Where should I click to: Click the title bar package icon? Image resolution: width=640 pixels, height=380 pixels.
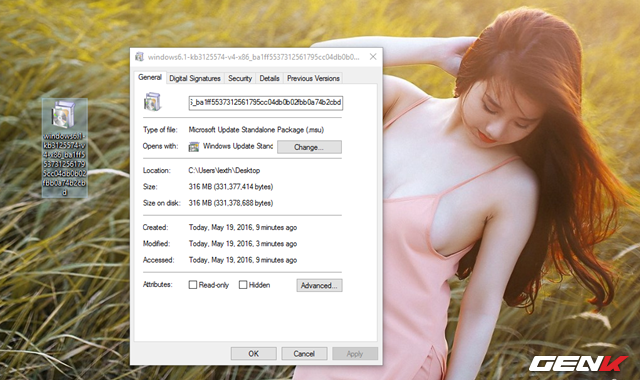(x=140, y=57)
